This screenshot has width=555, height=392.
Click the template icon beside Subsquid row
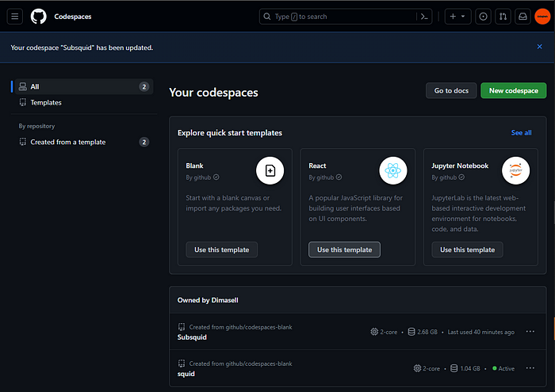[x=182, y=327]
